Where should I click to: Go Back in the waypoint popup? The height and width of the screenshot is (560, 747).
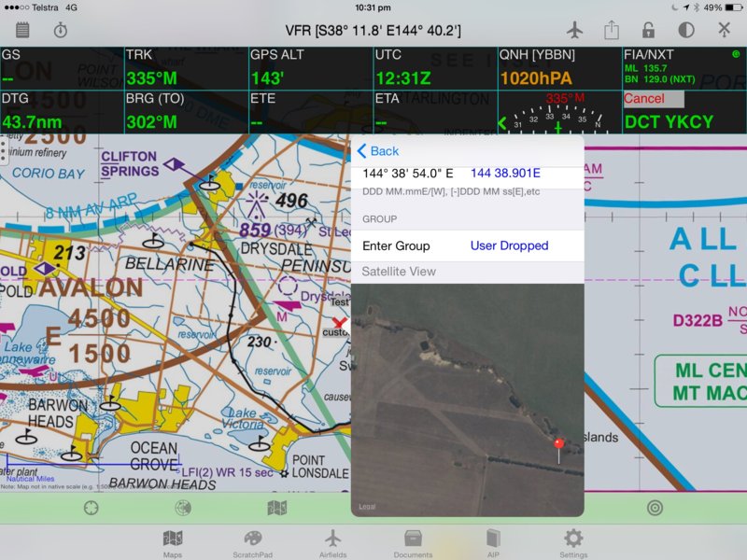point(378,151)
